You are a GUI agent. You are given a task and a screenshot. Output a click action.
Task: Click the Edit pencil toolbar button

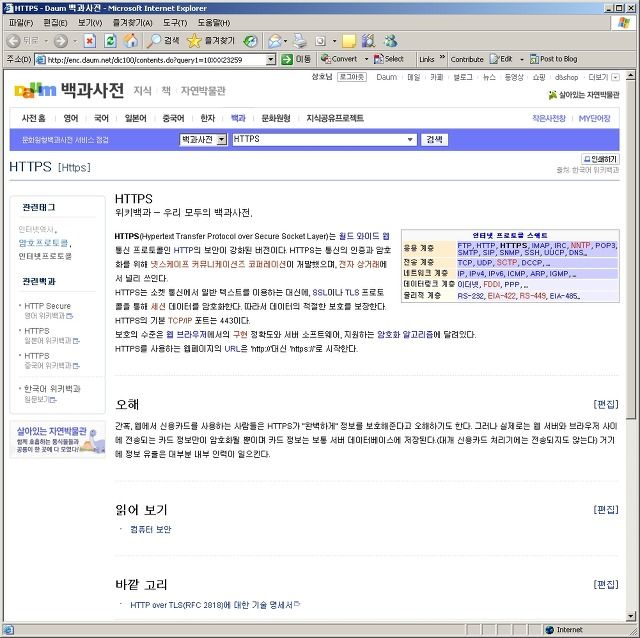click(501, 59)
